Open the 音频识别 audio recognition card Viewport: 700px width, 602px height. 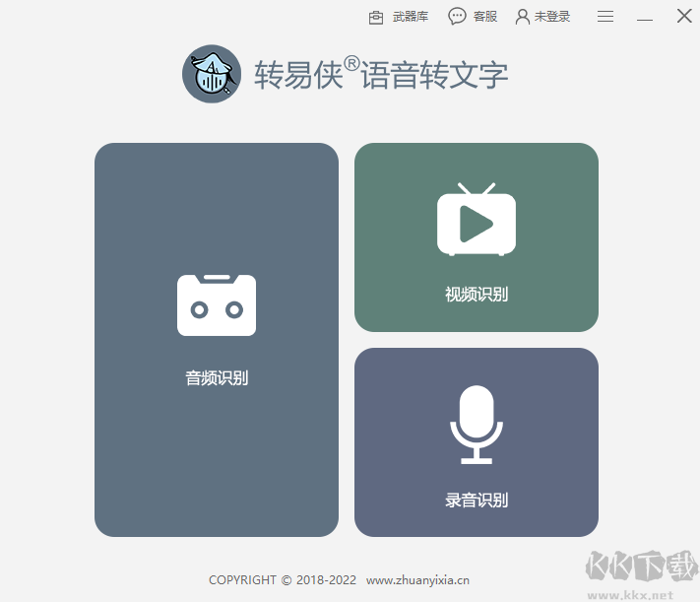[217, 340]
